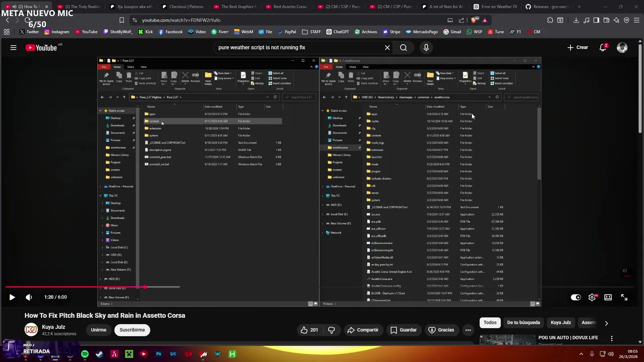This screenshot has width=644, height=362.
Task: Play the paused video
Action: coord(12,297)
